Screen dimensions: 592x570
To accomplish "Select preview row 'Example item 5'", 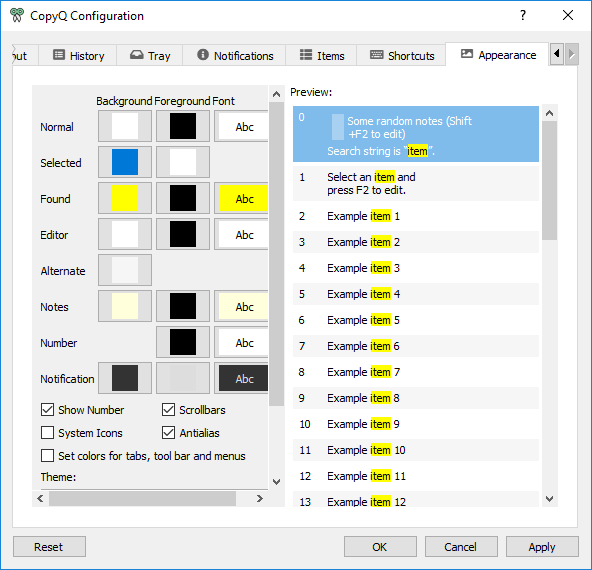I will 416,320.
